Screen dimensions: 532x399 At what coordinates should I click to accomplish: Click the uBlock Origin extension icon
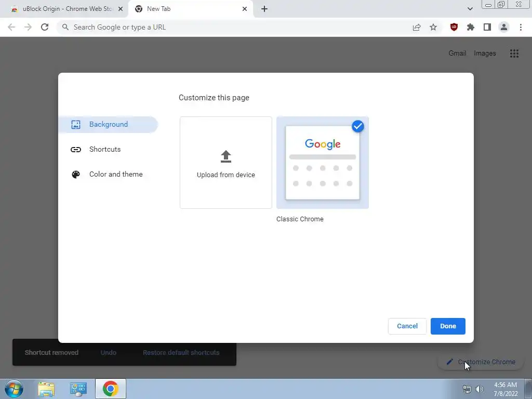click(x=454, y=27)
